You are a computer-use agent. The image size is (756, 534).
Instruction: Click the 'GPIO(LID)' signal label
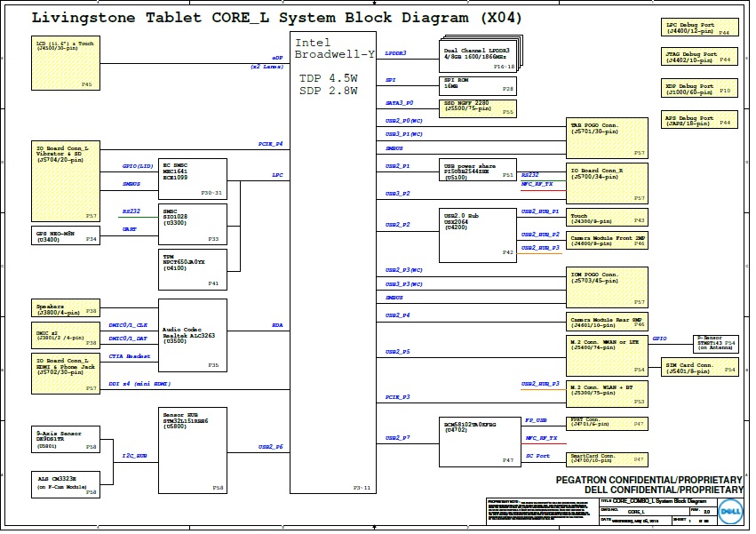pos(138,166)
